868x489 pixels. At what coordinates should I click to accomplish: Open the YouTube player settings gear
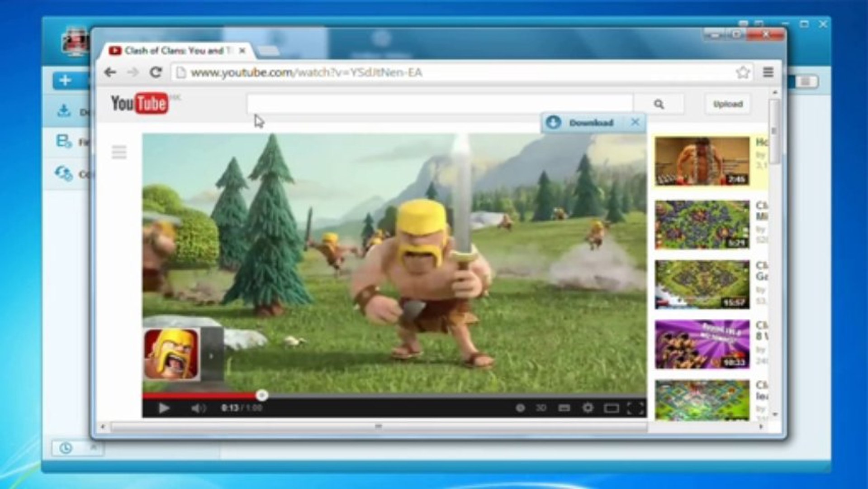588,408
